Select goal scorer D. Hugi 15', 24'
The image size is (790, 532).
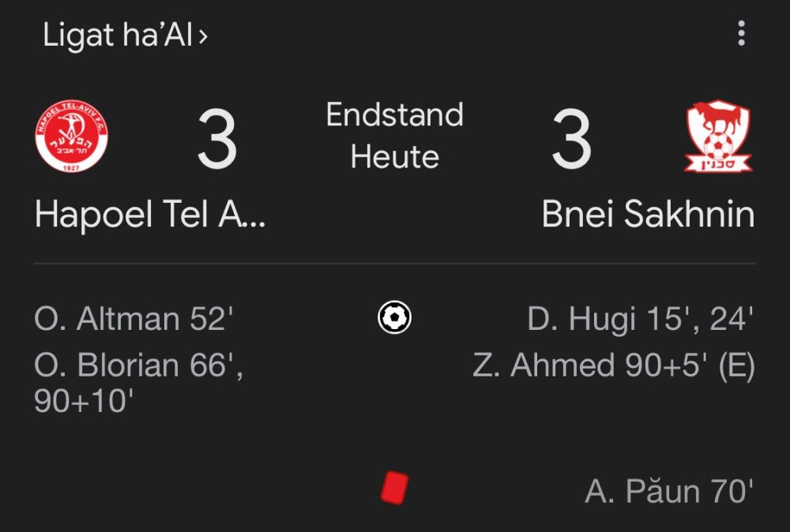640,319
